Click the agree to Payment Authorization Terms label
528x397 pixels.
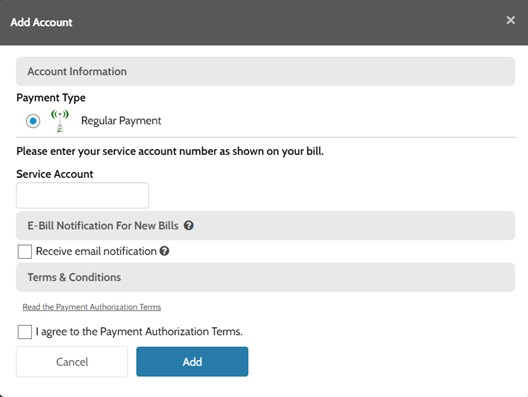[x=139, y=332]
